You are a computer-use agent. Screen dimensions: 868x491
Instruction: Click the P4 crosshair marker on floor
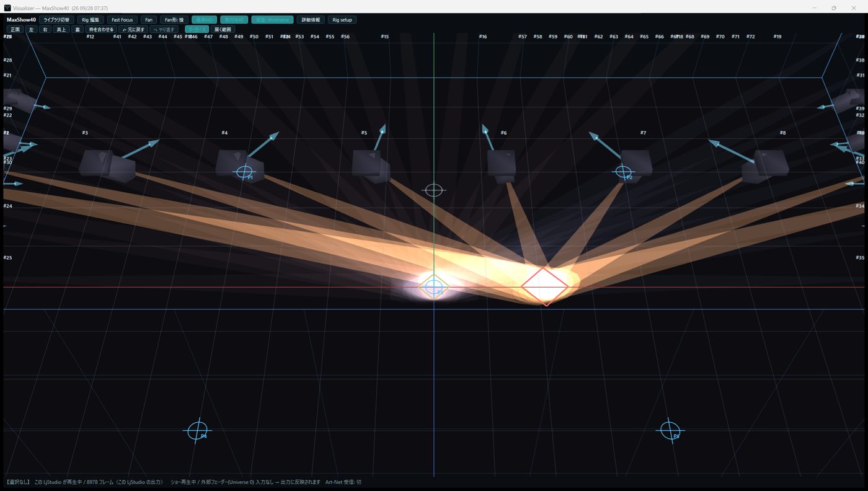click(x=198, y=430)
